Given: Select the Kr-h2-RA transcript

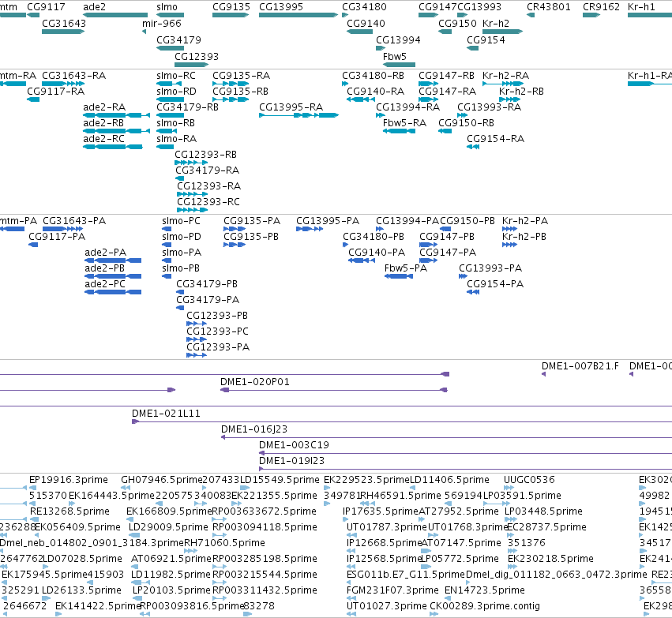Looking at the screenshot, I should point(503,84).
